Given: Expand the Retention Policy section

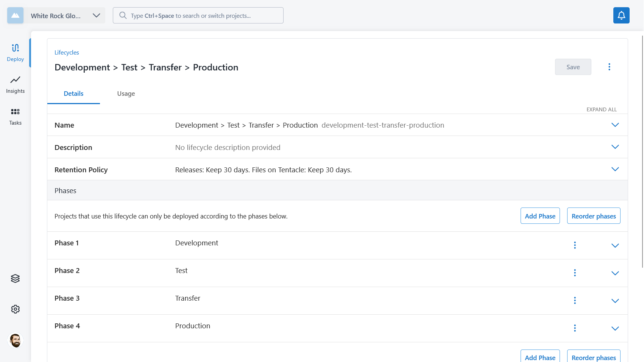Looking at the screenshot, I should pos(615,169).
